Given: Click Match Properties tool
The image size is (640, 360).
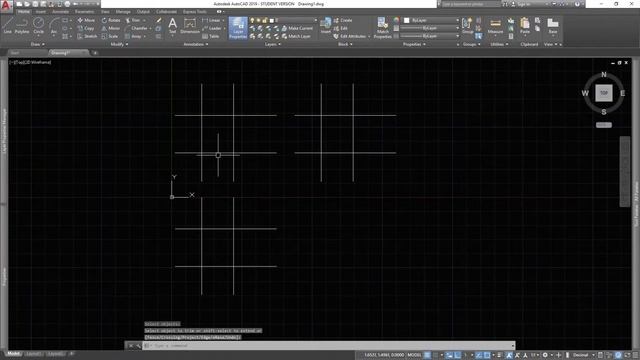Looking at the screenshot, I should tap(382, 28).
